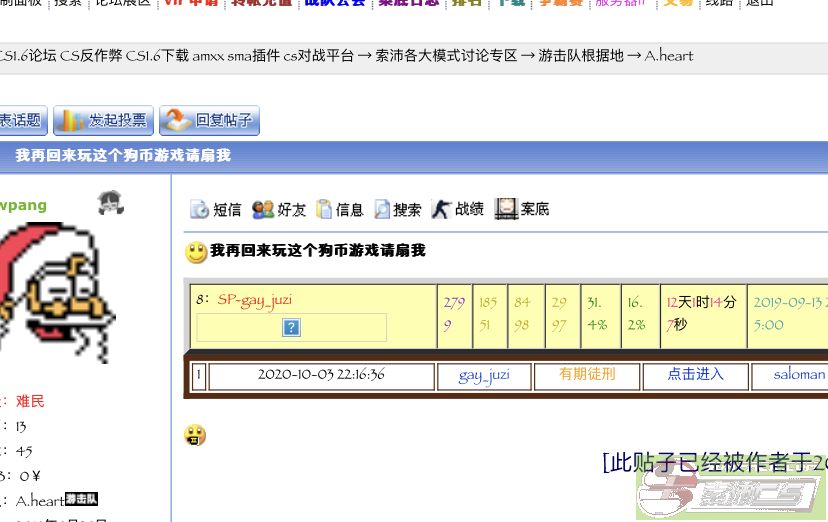The height and width of the screenshot is (522, 828).
Task: Click the SP-gay_juzi player name link
Action: coord(254,300)
